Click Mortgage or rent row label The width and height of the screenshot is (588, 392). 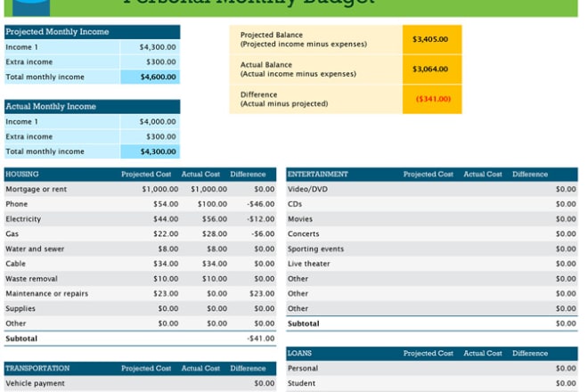click(36, 190)
